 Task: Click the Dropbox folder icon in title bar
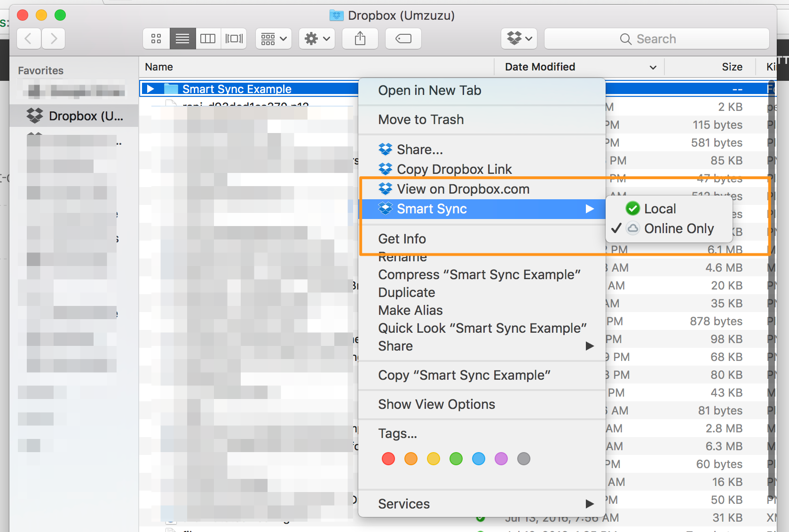tap(337, 16)
